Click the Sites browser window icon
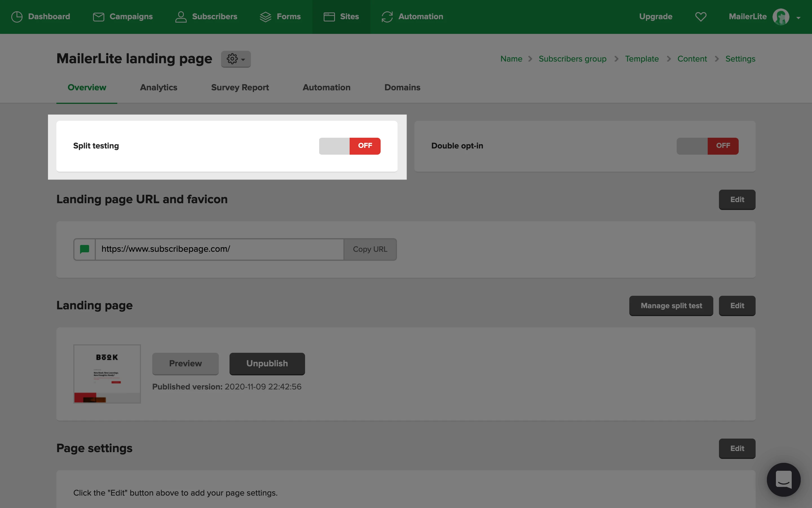812x508 pixels. click(x=329, y=17)
